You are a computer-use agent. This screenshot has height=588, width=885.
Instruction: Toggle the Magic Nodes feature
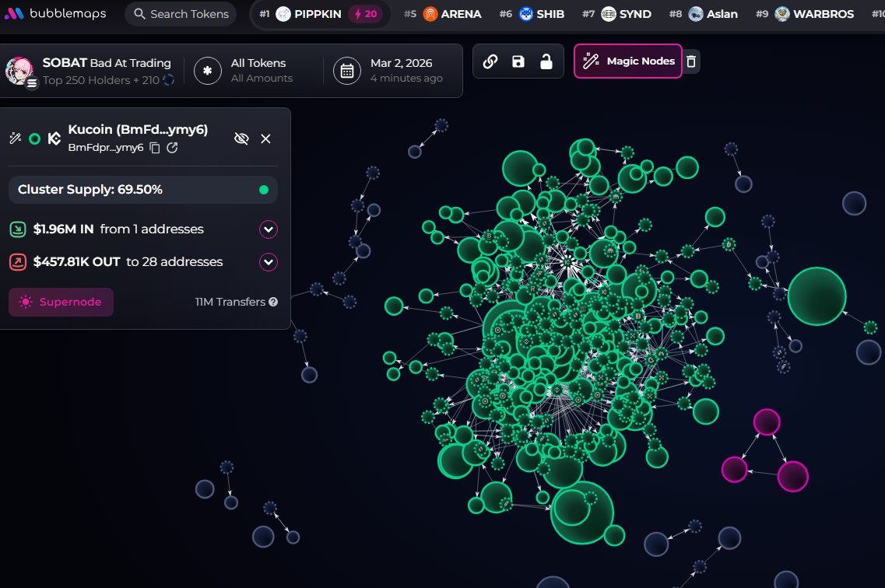[x=627, y=61]
